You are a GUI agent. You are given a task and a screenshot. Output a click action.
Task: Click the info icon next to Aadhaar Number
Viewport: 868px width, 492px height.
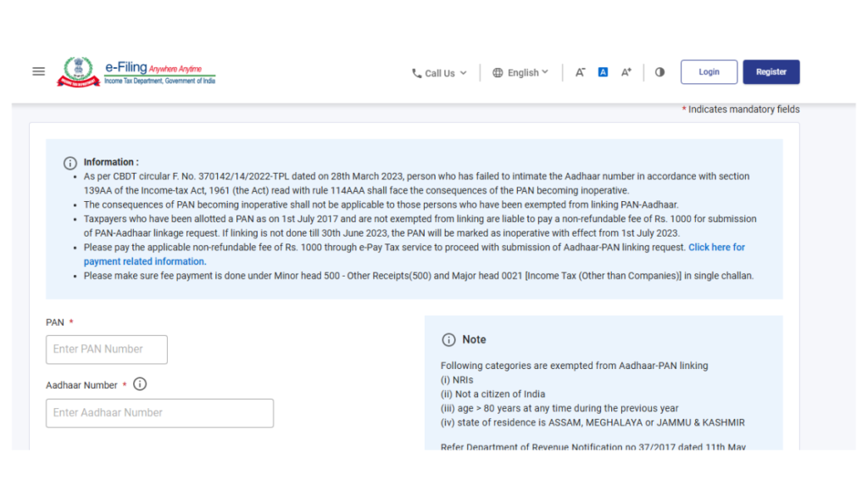pyautogui.click(x=139, y=383)
